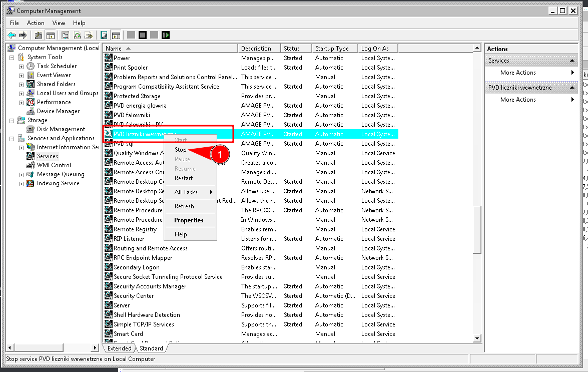Click the Refresh toolbar icon
The width and height of the screenshot is (588, 372).
[x=77, y=35]
